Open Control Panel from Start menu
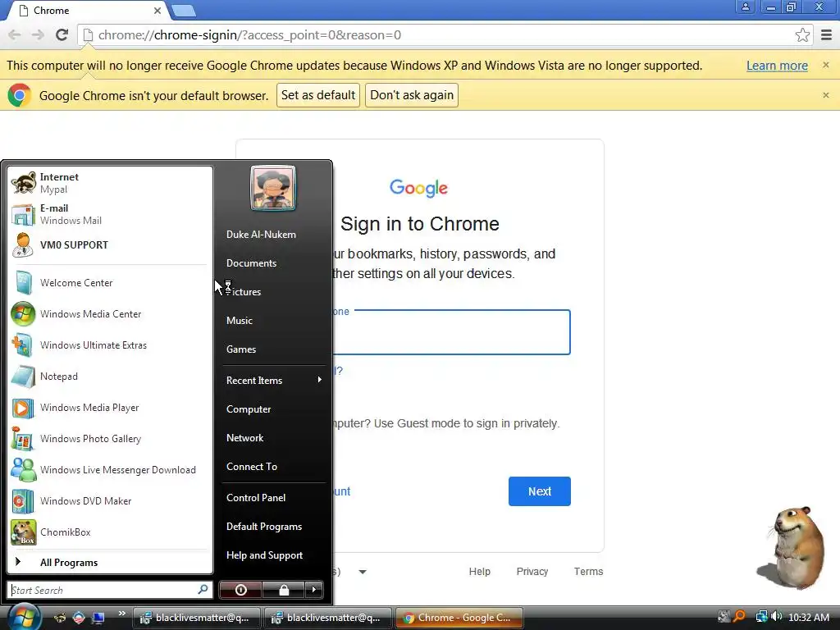 pyautogui.click(x=256, y=498)
